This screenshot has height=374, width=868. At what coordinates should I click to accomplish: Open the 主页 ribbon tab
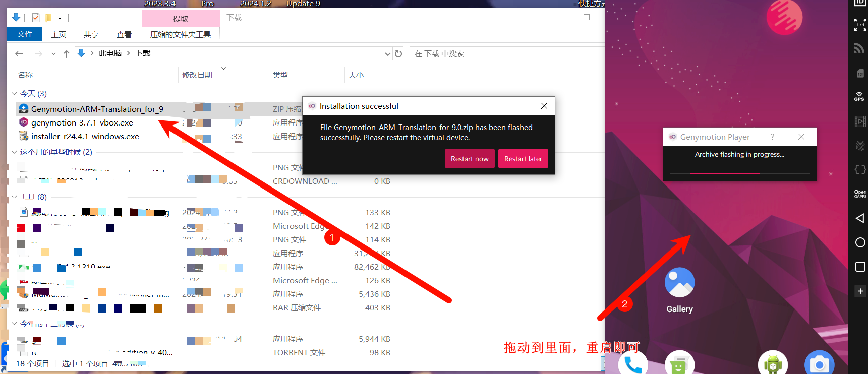(59, 34)
